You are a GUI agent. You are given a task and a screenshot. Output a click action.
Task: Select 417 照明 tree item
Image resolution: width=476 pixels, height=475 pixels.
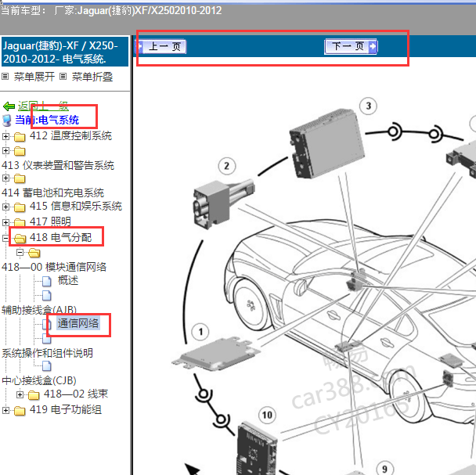click(50, 221)
